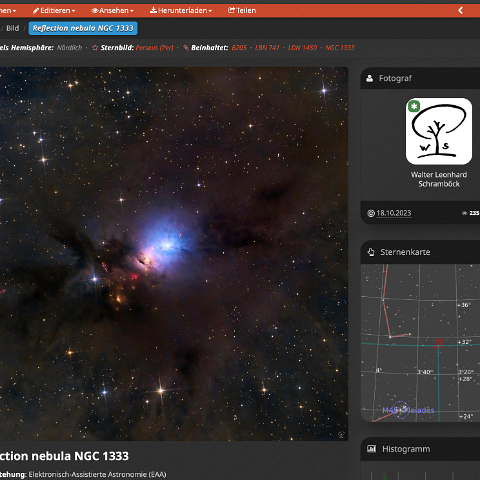Click the eye icon of Ansehen
Viewport: 480px width, 480px height.
click(x=95, y=11)
